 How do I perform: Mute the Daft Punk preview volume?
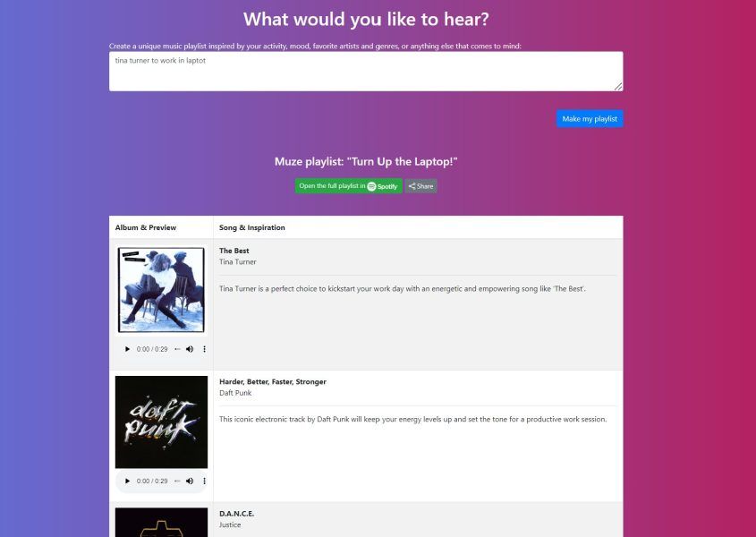pyautogui.click(x=190, y=481)
